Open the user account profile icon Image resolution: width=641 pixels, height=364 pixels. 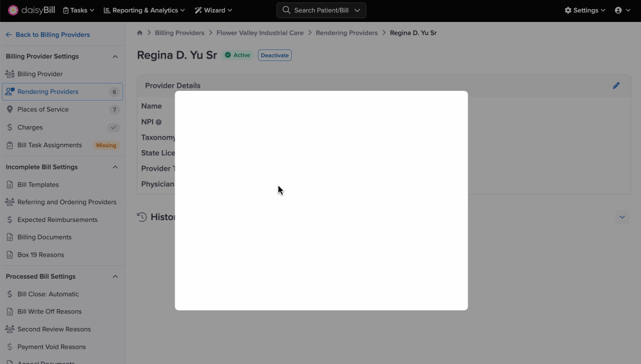click(x=618, y=10)
